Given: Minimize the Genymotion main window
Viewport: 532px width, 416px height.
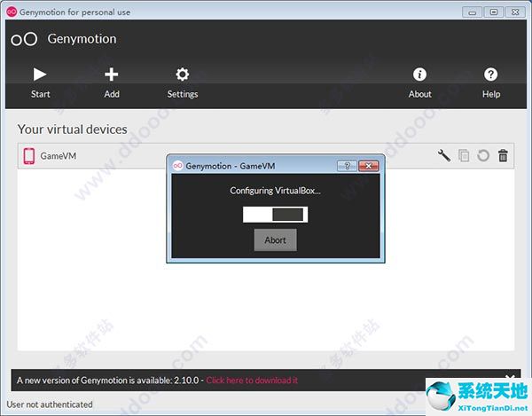Looking at the screenshot, I should pyautogui.click(x=473, y=12).
